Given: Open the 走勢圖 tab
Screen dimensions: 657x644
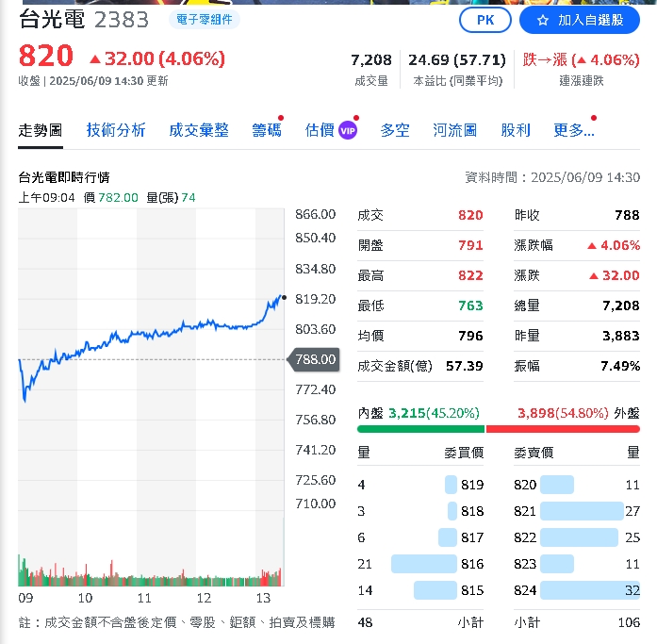Looking at the screenshot, I should coord(41,130).
